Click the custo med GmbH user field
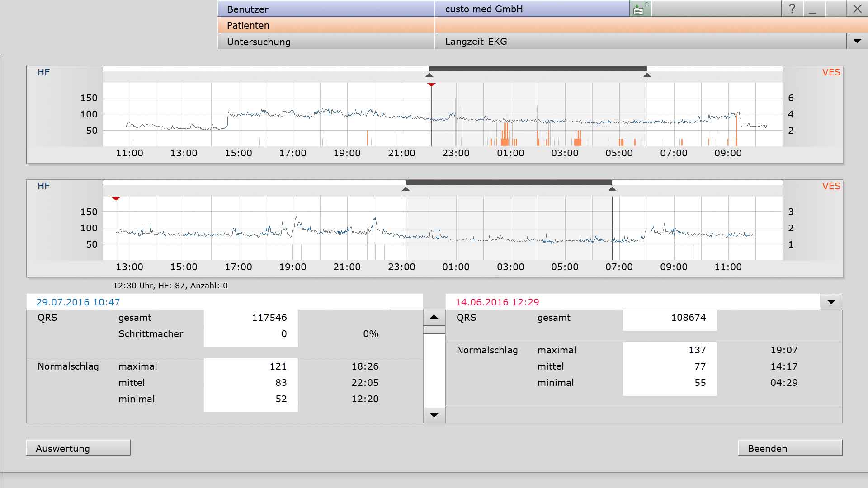This screenshot has height=488, width=868. [532, 9]
